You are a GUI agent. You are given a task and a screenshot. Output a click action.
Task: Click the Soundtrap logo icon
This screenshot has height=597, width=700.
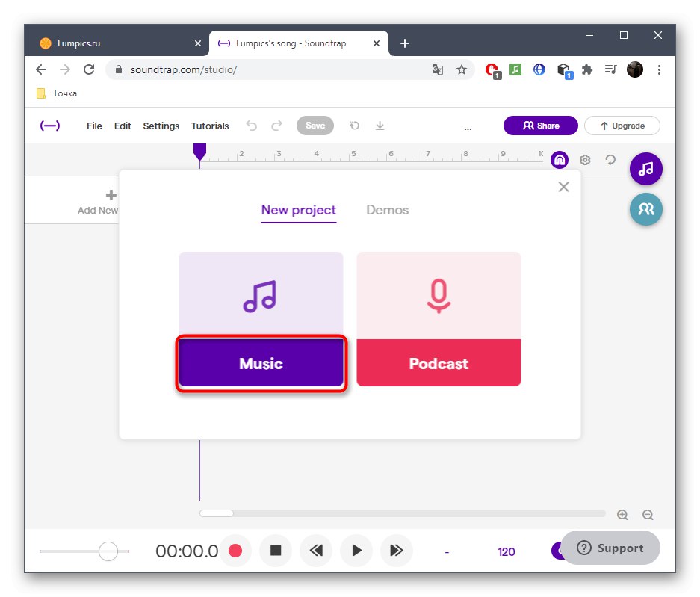[x=50, y=126]
